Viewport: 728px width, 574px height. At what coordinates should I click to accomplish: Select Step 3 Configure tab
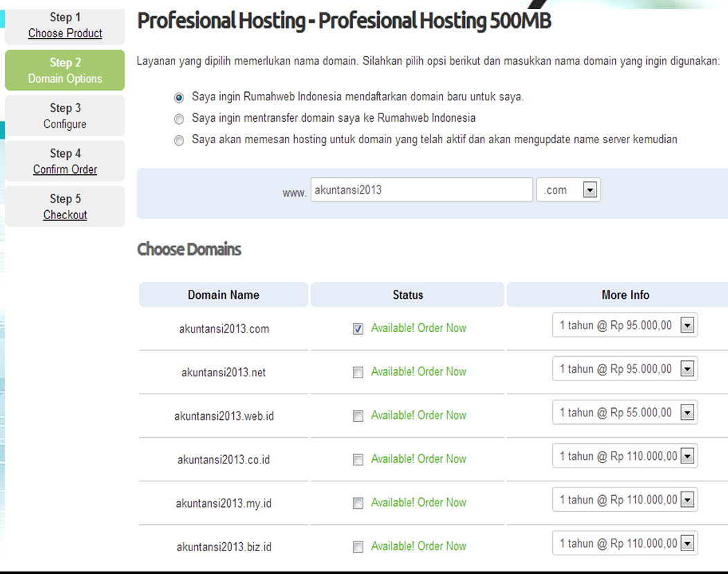[65, 115]
